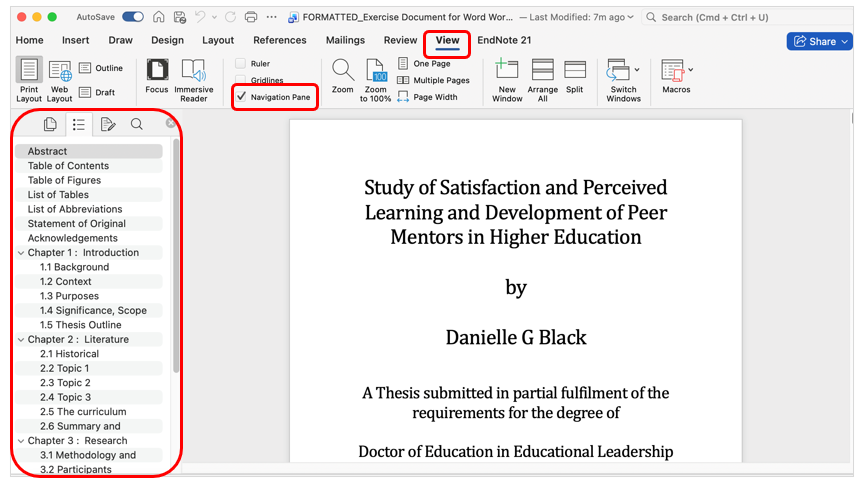This screenshot has height=484, width=863.
Task: Close the navigation pane
Action: (171, 123)
